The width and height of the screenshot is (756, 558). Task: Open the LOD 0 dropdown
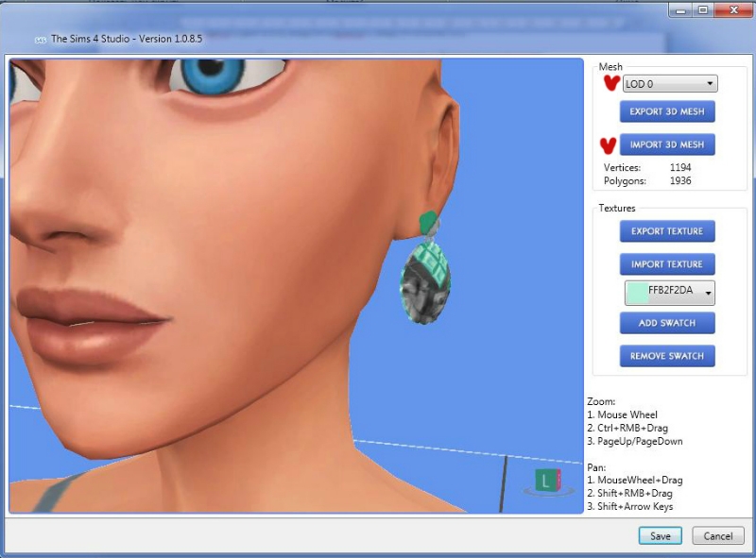click(x=669, y=84)
